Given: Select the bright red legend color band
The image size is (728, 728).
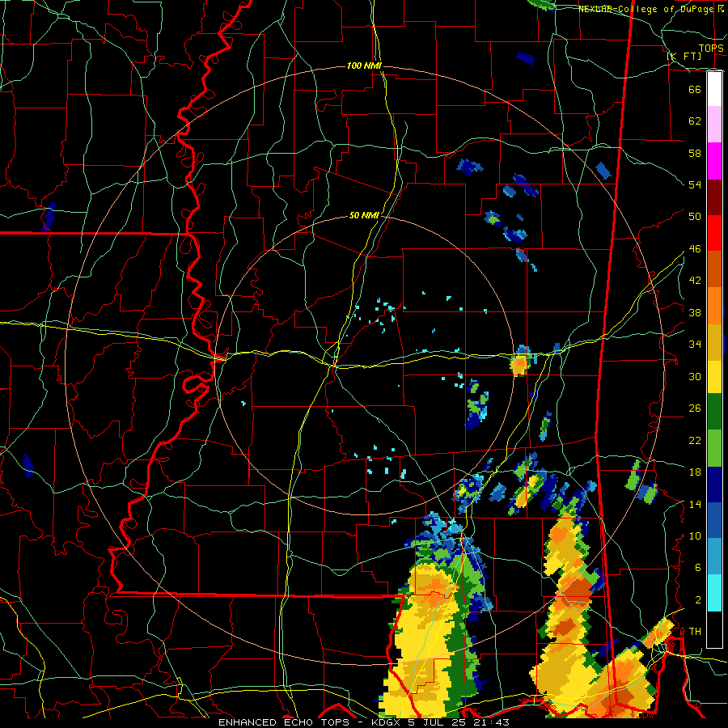Looking at the screenshot, I should click(x=714, y=233).
